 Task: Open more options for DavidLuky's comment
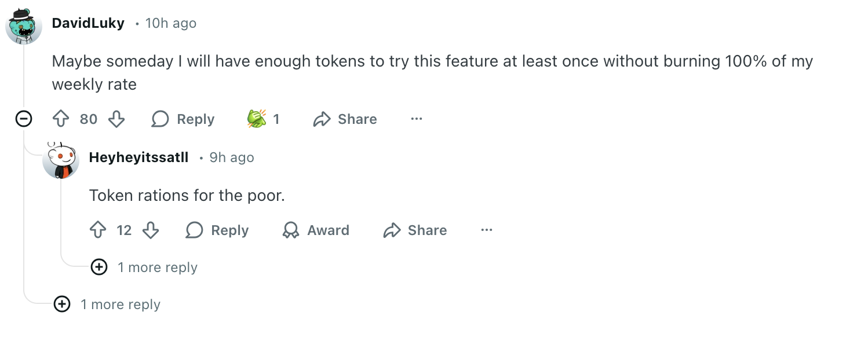tap(417, 119)
